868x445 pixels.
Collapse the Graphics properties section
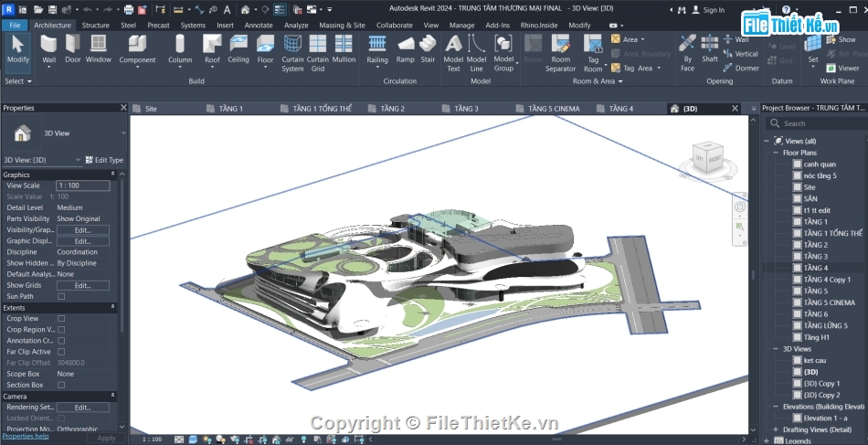(x=113, y=174)
